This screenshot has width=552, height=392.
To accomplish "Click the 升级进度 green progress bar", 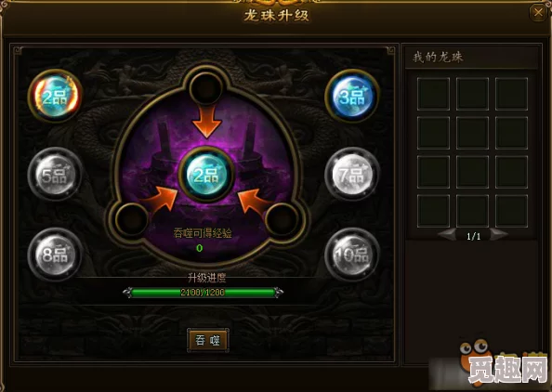I will coord(204,292).
